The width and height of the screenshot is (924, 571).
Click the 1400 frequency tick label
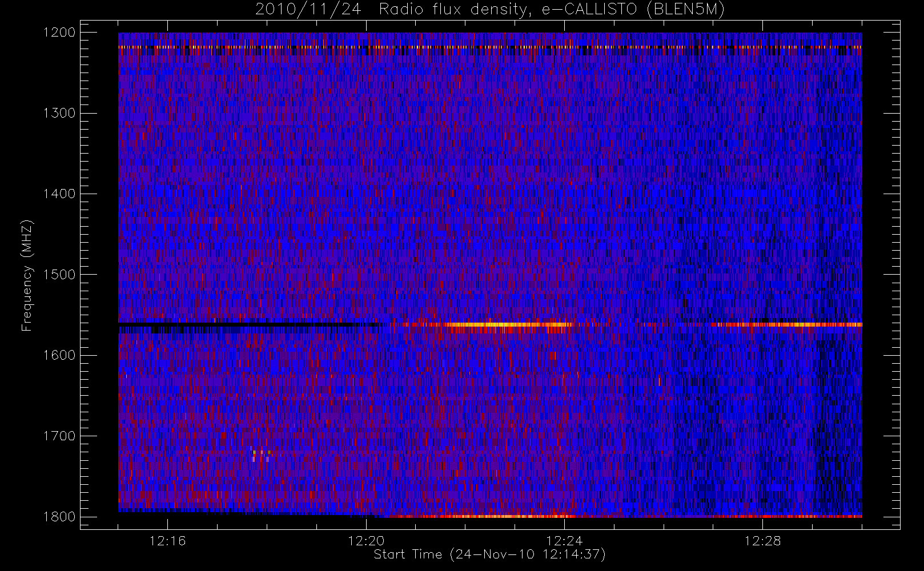[x=59, y=194]
